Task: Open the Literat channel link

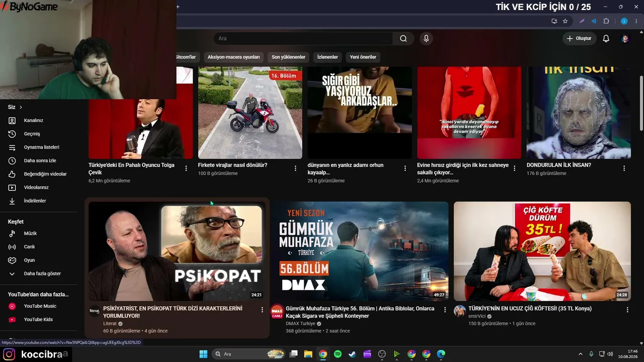Action: [x=110, y=324]
